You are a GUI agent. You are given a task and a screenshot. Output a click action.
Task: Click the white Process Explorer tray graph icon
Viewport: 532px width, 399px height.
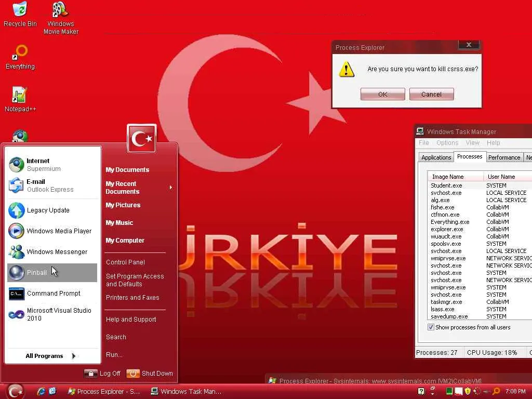tap(459, 391)
